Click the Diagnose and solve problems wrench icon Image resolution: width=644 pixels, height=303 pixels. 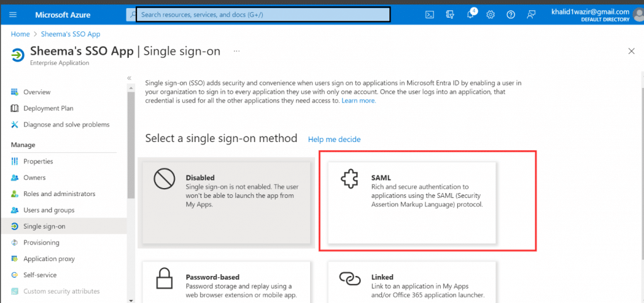[x=15, y=124]
